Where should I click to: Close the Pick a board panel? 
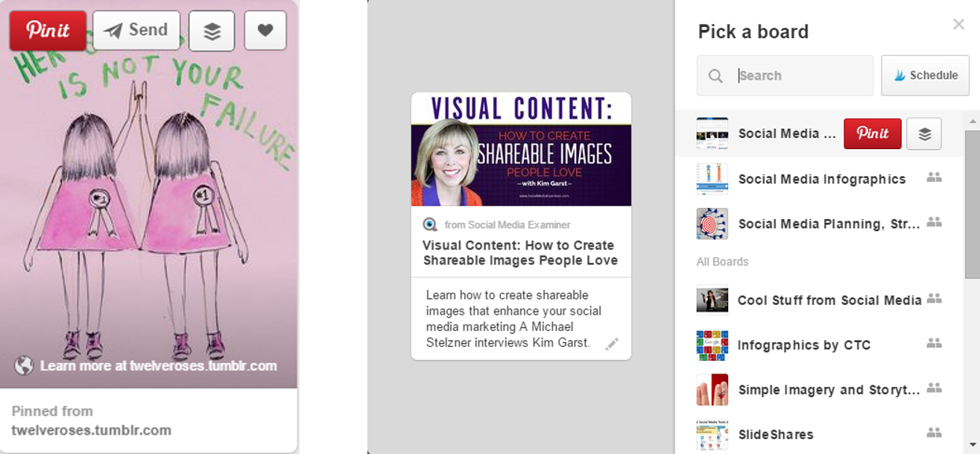(958, 25)
